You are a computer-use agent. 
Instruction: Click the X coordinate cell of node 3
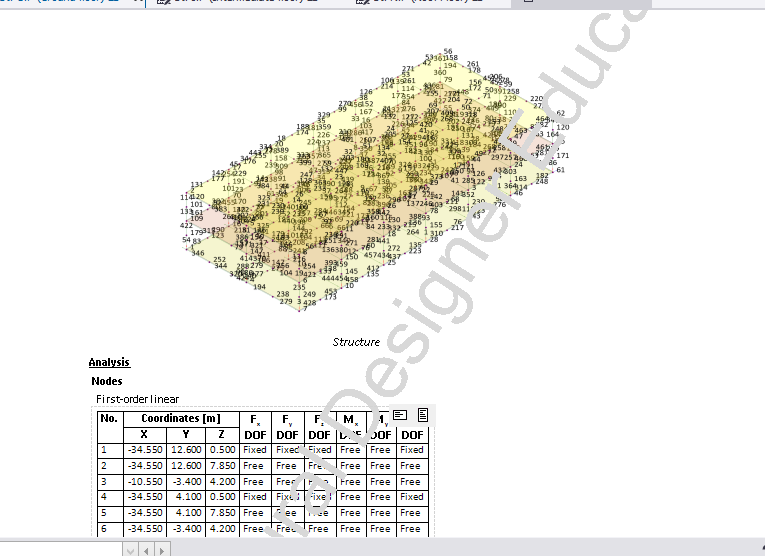click(146, 481)
